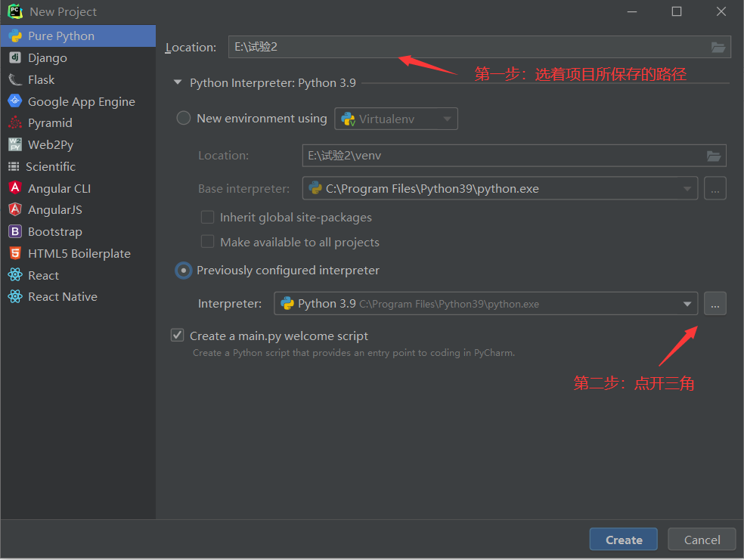The image size is (744, 560).
Task: Click the Create button
Action: (x=624, y=539)
